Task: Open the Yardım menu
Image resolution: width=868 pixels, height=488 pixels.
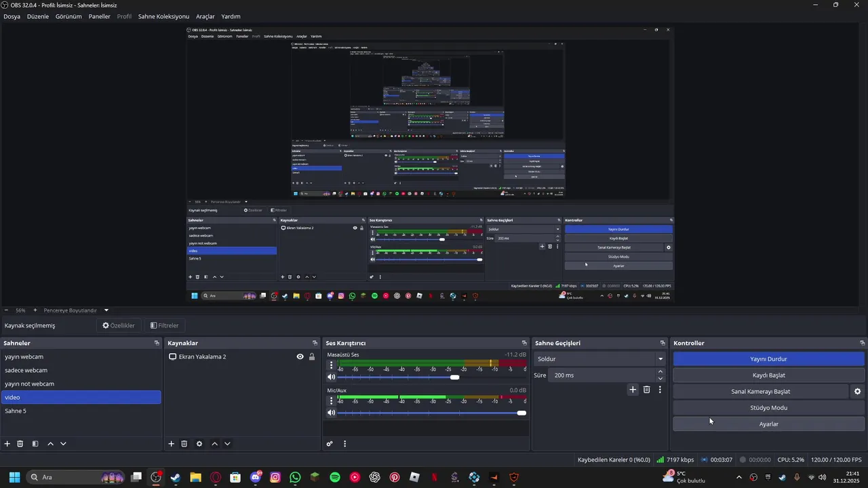Action: [x=231, y=16]
